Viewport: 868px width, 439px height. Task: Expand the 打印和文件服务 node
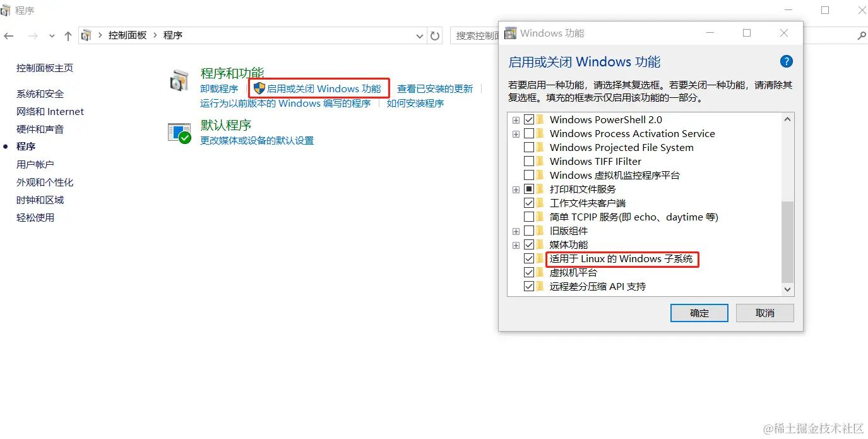click(516, 189)
